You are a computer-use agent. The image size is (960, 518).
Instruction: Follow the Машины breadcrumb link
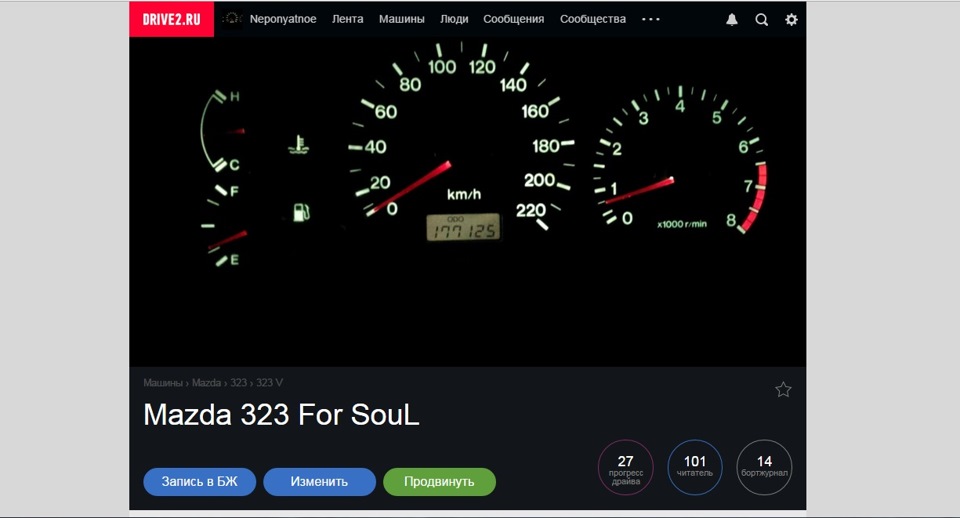pyautogui.click(x=163, y=383)
